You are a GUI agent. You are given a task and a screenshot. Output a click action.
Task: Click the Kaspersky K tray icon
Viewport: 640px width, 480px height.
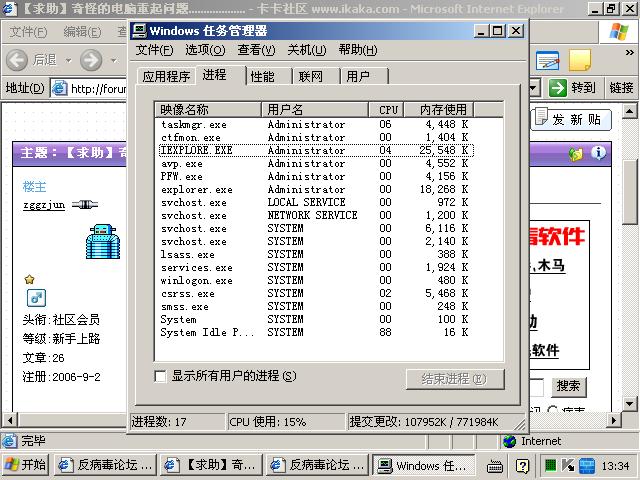[568, 465]
